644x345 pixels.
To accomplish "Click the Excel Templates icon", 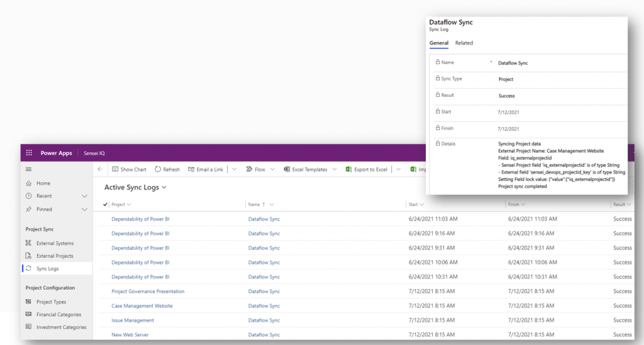I will coord(287,169).
